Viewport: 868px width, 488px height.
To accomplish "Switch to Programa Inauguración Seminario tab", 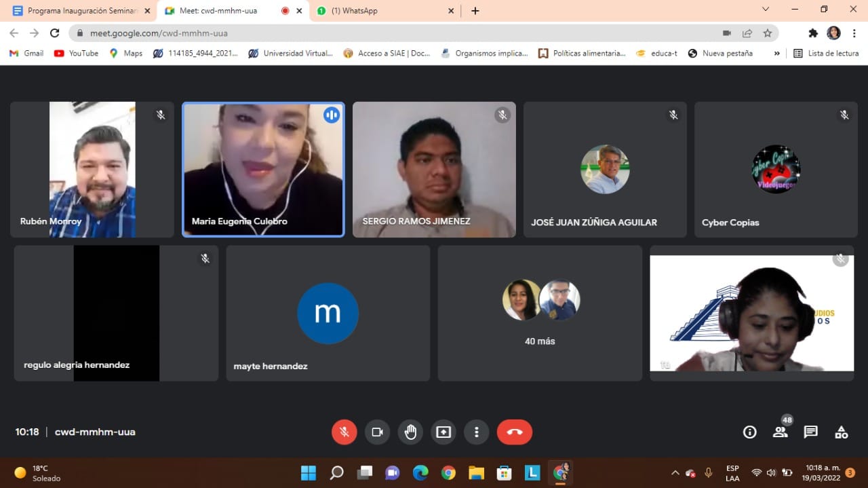I will point(81,11).
